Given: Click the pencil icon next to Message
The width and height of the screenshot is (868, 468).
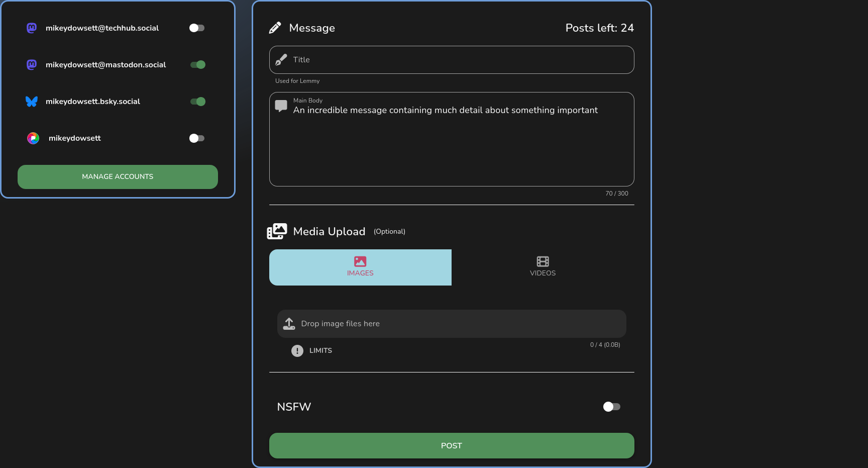Looking at the screenshot, I should point(275,28).
